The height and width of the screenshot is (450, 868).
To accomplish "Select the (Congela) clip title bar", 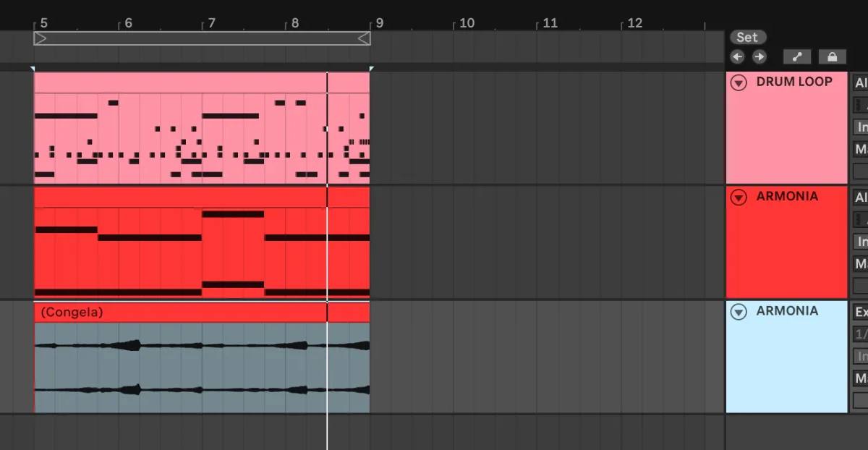I will (202, 313).
